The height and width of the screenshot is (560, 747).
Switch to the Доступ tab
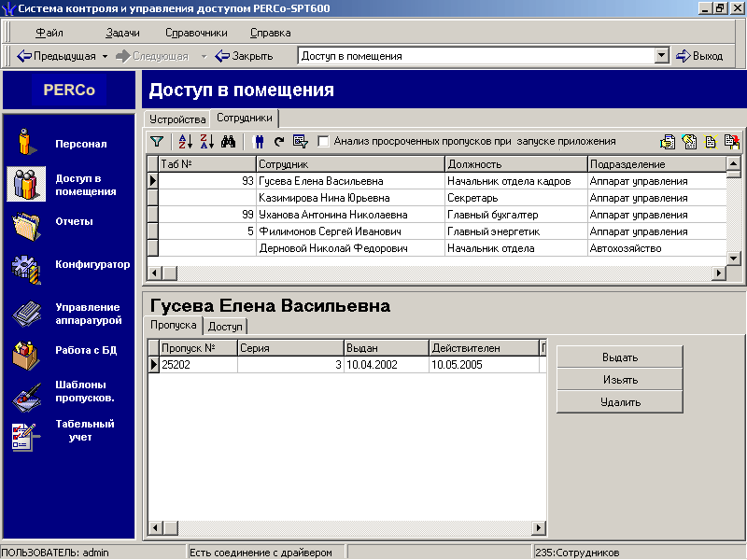(x=226, y=327)
